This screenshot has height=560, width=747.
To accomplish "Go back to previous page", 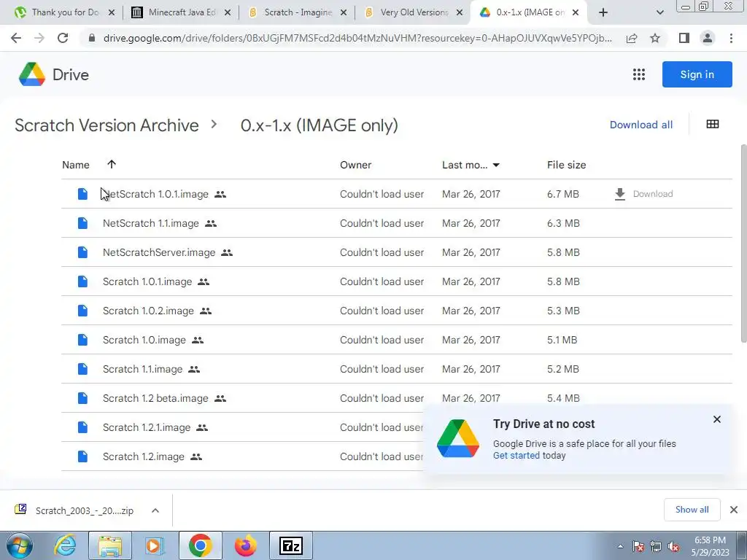I will 16,38.
